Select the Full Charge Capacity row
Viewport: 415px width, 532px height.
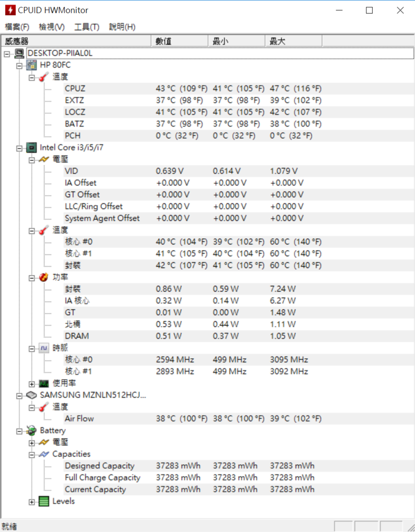tap(103, 478)
